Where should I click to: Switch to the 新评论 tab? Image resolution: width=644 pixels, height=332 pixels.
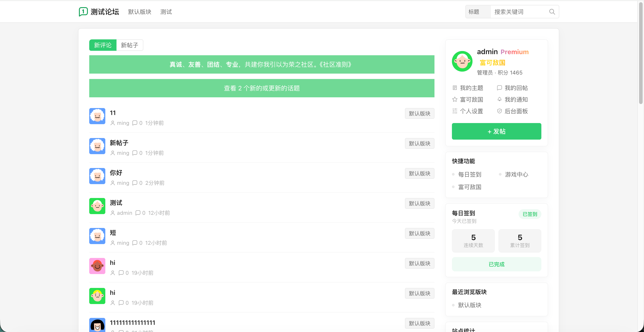(103, 45)
